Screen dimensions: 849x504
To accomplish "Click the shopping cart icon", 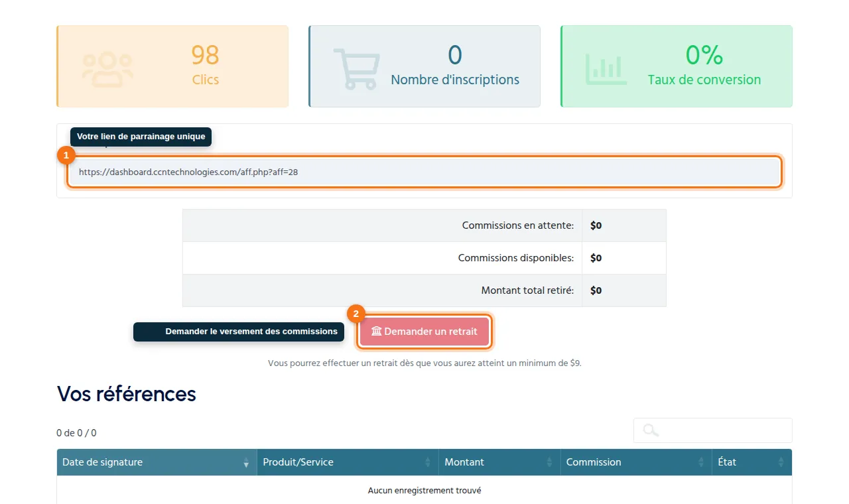I will [x=357, y=69].
